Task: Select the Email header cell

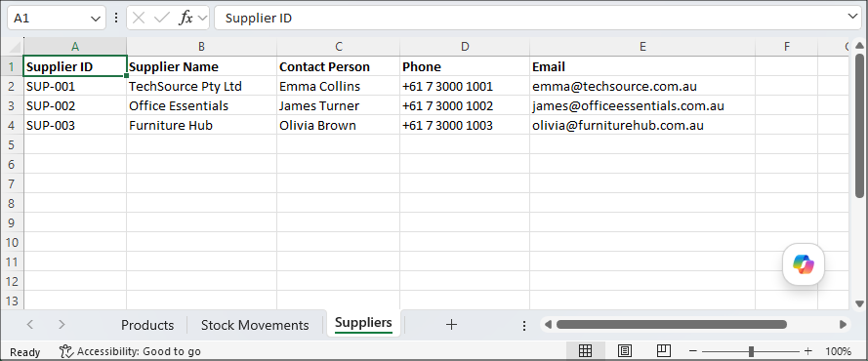Action: [642, 66]
